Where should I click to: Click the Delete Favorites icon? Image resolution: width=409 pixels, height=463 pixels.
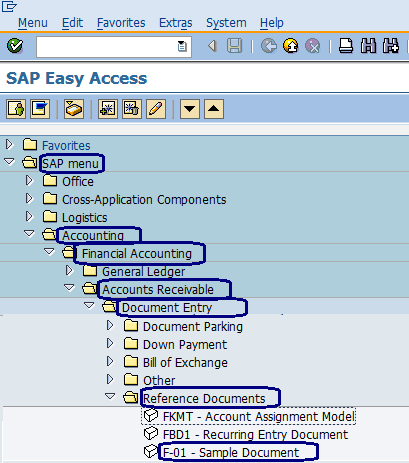coord(132,109)
